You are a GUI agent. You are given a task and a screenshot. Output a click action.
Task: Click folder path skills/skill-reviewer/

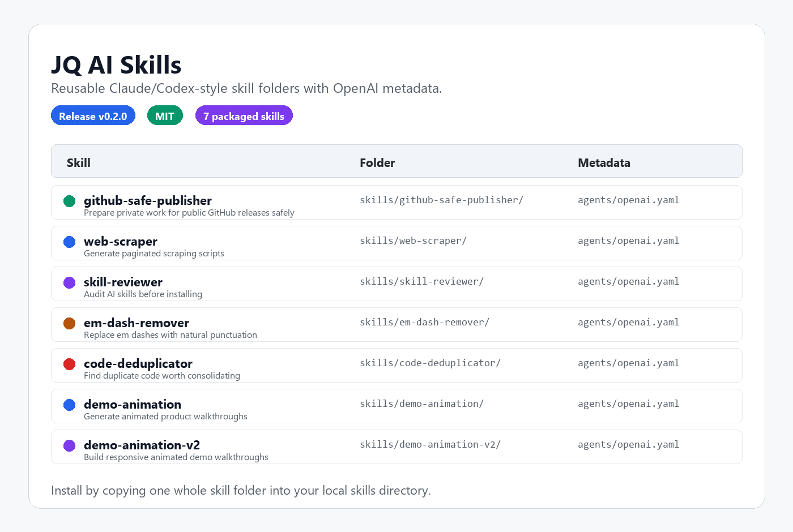click(x=421, y=281)
